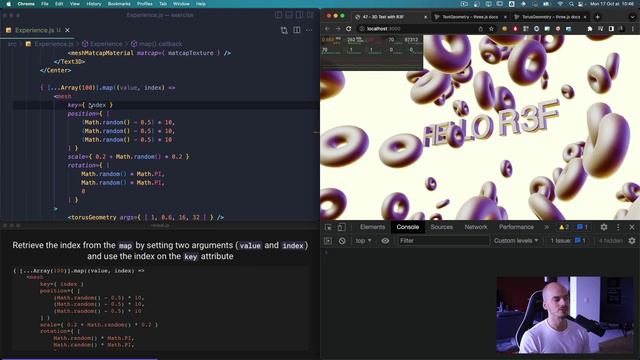Close the TorusGeometry three.js docs tab

click(x=584, y=17)
